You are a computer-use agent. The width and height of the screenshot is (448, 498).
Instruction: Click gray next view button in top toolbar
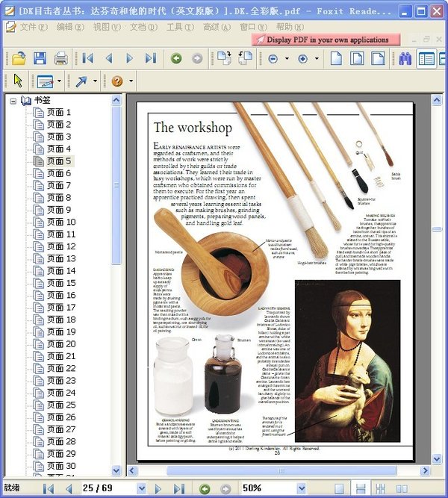(197, 58)
